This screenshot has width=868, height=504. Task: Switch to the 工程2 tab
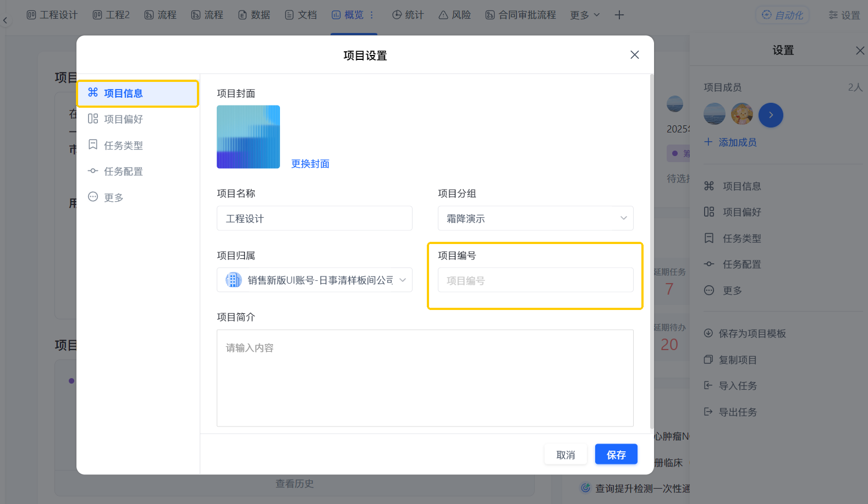[x=111, y=15]
